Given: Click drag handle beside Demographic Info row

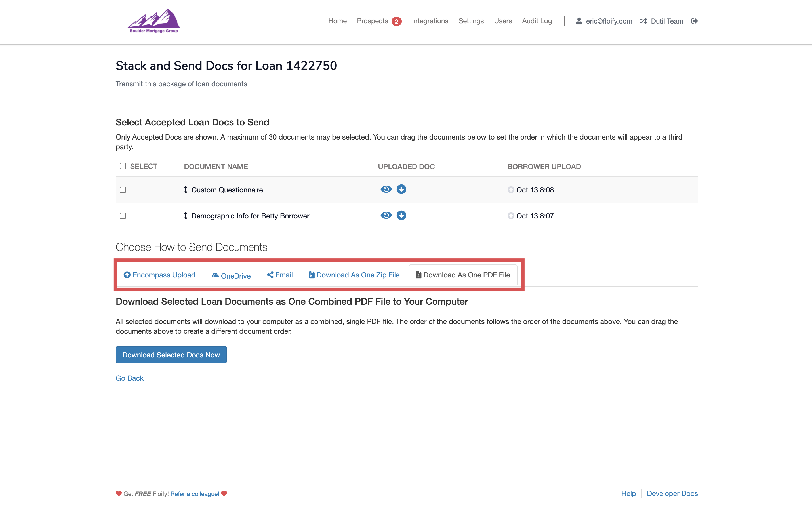Looking at the screenshot, I should pos(186,216).
